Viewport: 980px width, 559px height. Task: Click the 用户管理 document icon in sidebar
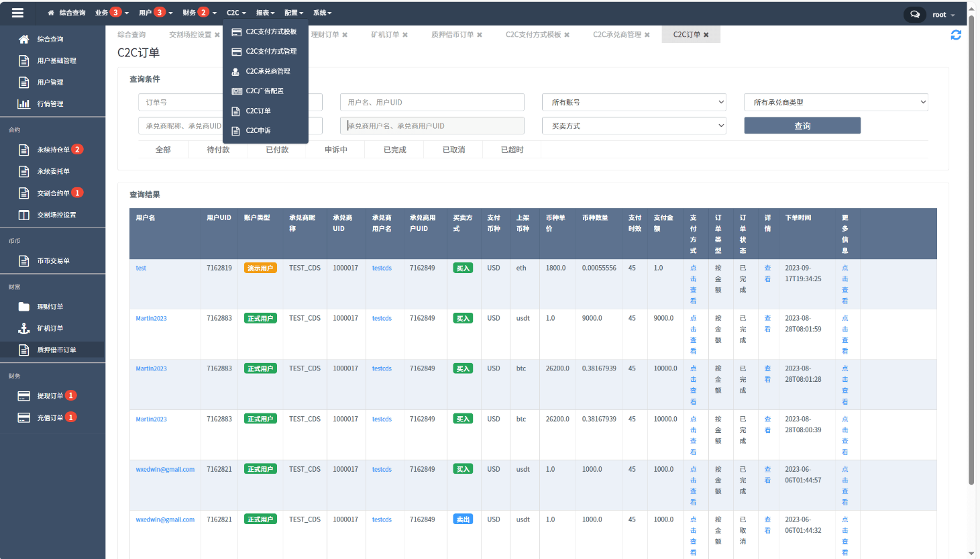[x=23, y=82]
